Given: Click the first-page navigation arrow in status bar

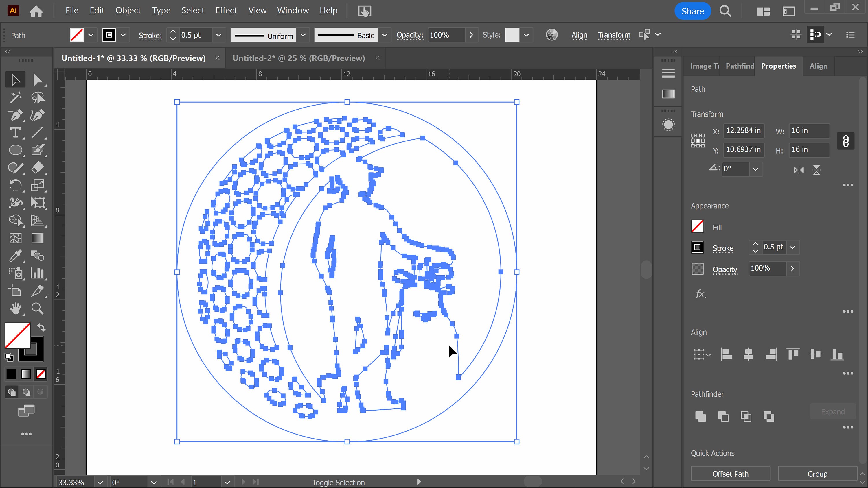Looking at the screenshot, I should pyautogui.click(x=170, y=482).
